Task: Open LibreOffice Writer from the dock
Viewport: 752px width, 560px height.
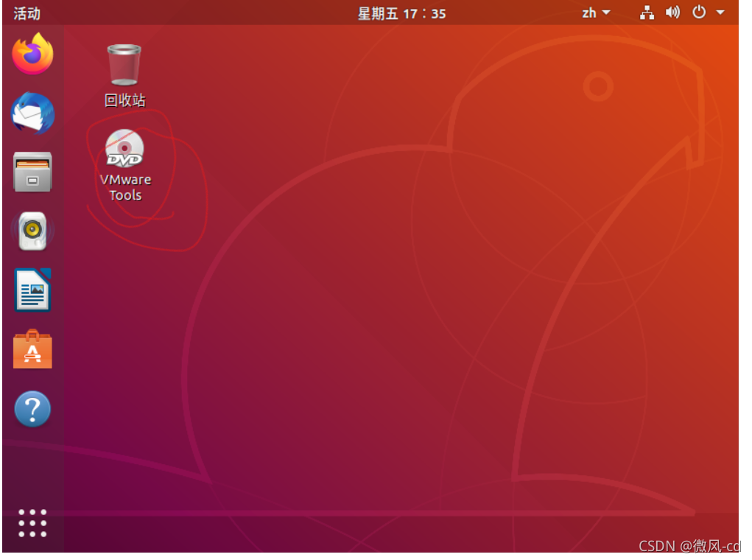Action: click(32, 290)
